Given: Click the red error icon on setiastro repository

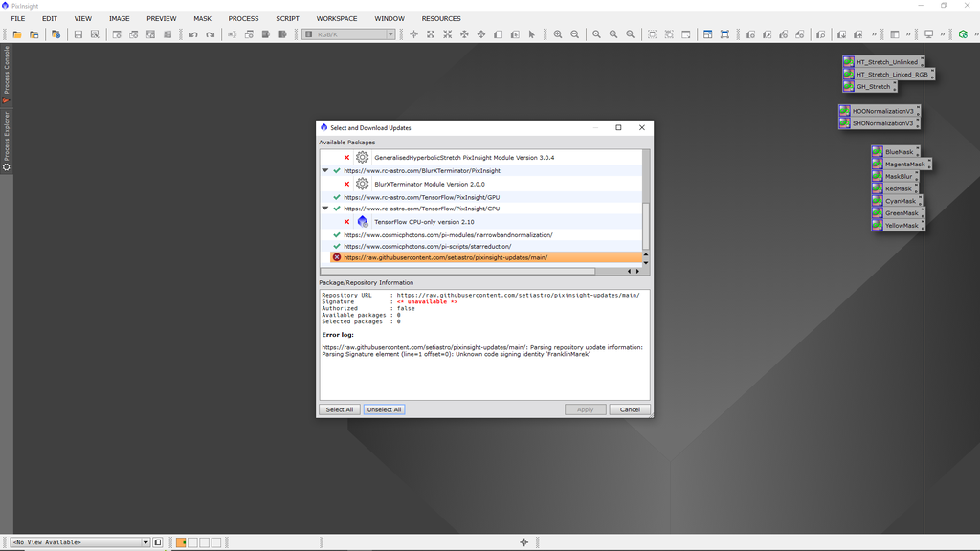Looking at the screenshot, I should click(337, 257).
